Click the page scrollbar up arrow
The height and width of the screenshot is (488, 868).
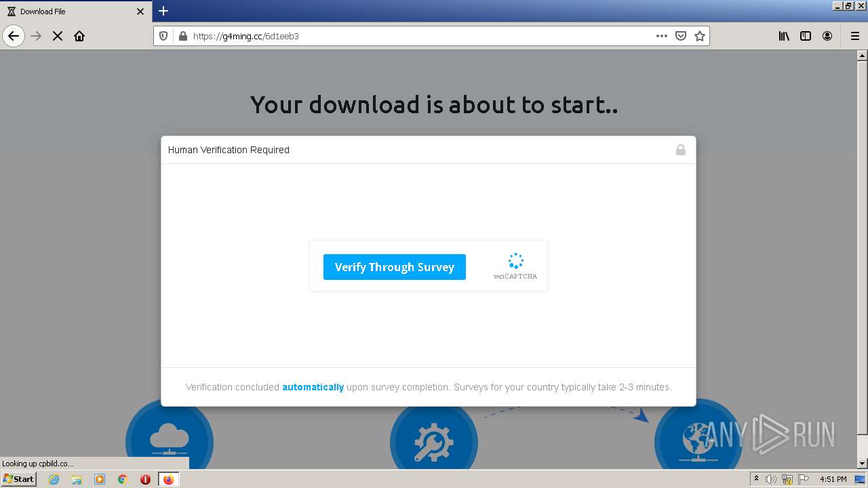click(x=863, y=56)
